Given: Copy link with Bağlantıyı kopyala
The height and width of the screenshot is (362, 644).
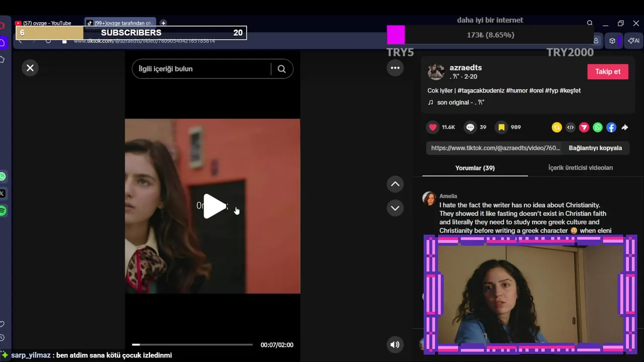Looking at the screenshot, I should click(x=595, y=148).
